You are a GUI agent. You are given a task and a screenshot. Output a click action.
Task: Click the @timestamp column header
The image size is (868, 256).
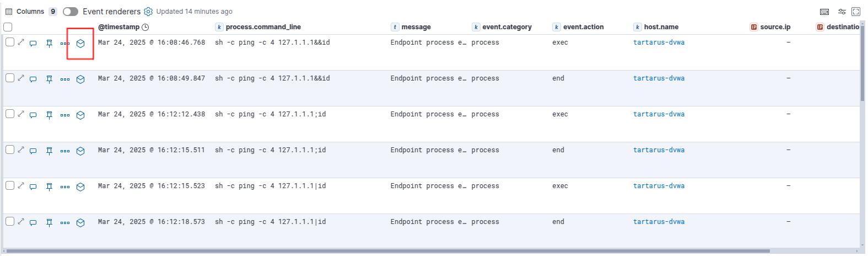tap(118, 27)
